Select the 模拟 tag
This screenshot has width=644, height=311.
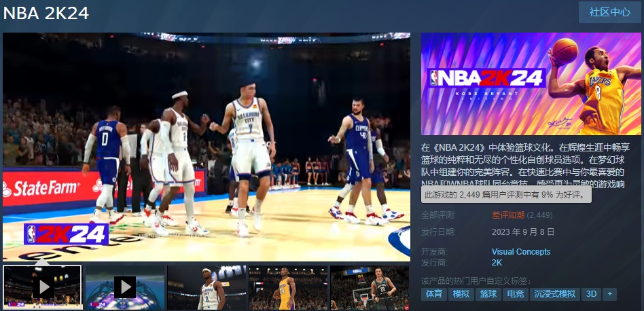[461, 294]
